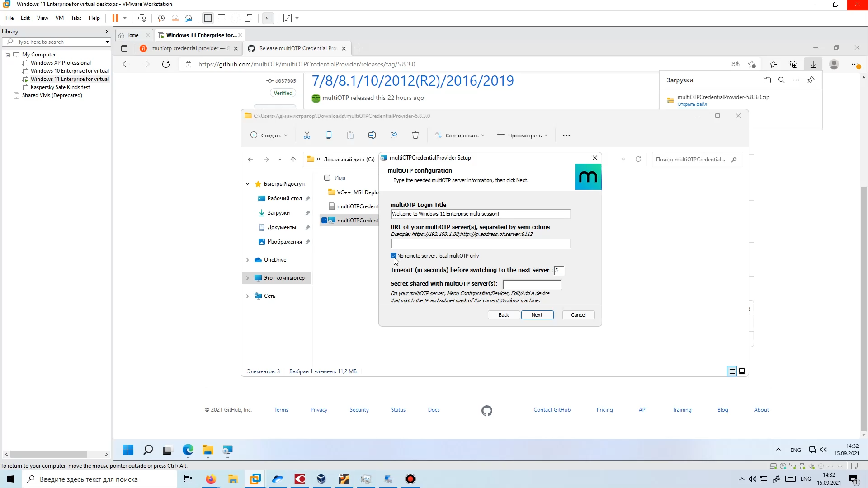Screen dimensions: 868x488
Task: Disable 'No remote server, local multiOTP only'
Action: coord(393,256)
